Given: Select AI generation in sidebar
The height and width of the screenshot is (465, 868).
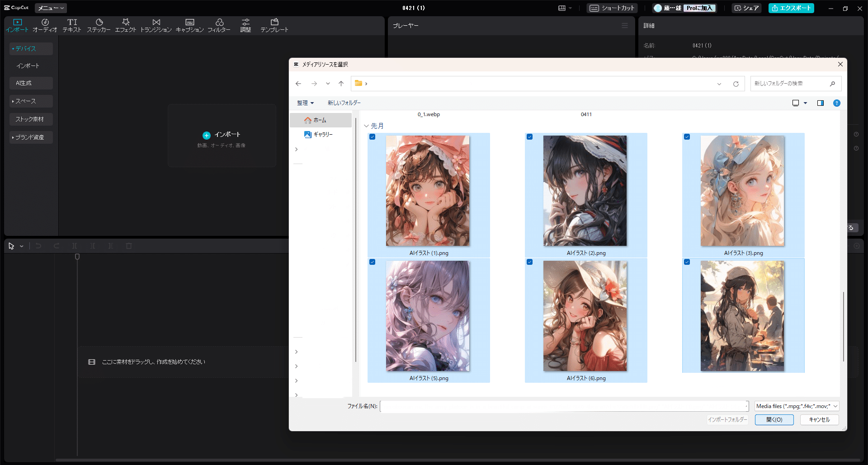Looking at the screenshot, I should click(31, 83).
